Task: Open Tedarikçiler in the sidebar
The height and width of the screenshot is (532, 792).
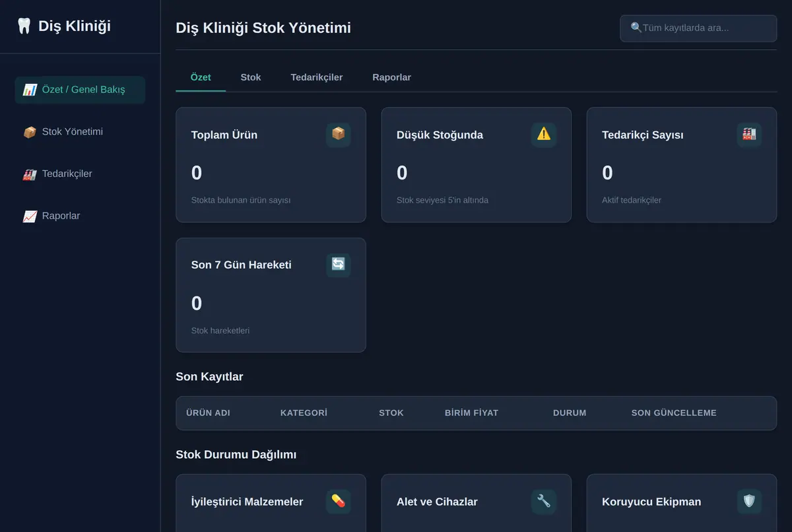Action: [80, 174]
